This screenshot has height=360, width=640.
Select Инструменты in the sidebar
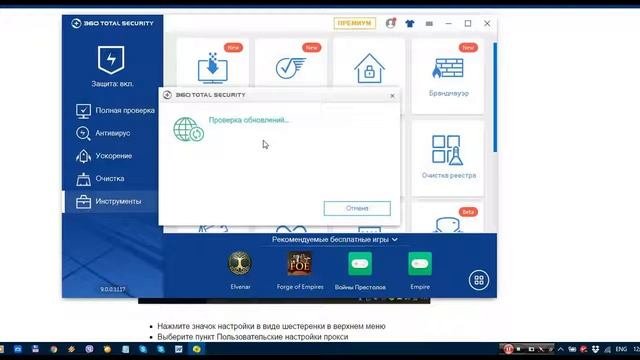109,202
